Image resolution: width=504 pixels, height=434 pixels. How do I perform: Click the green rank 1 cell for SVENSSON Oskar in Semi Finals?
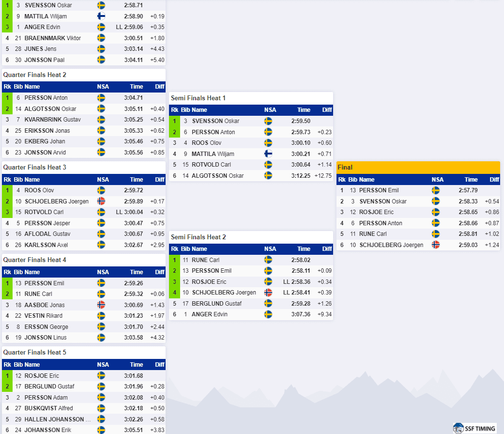pos(174,121)
